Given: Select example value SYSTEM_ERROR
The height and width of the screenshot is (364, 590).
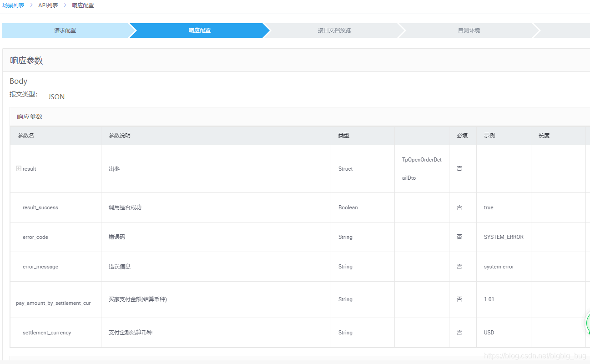Looking at the screenshot, I should pos(504,237).
